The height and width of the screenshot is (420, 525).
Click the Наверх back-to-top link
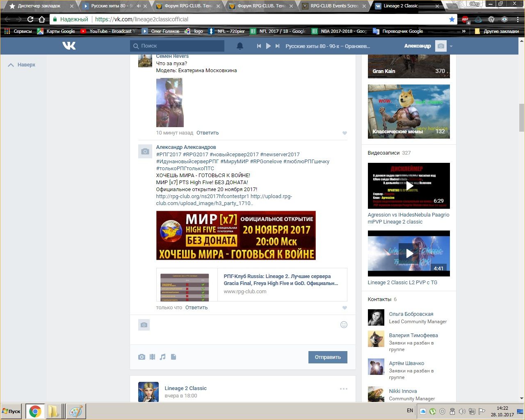[22, 65]
